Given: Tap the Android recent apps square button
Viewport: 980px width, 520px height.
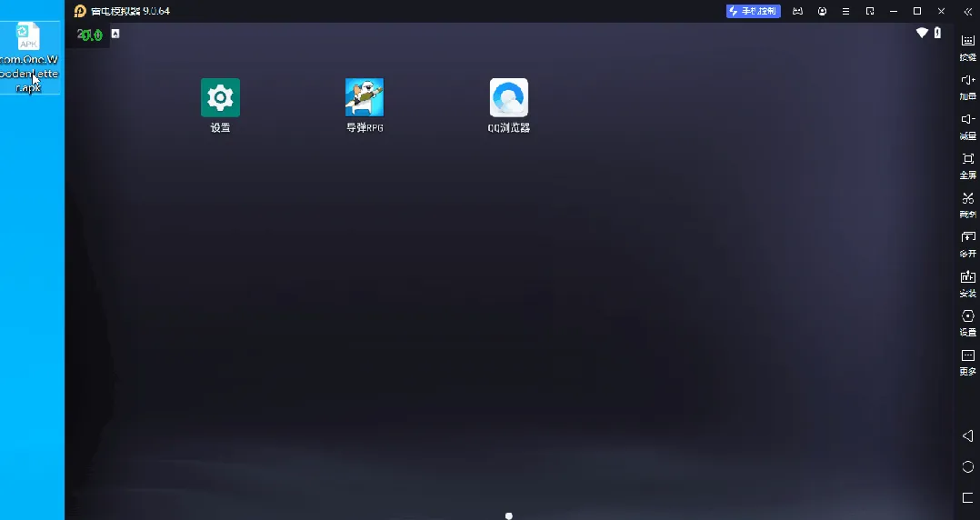Looking at the screenshot, I should click(967, 498).
